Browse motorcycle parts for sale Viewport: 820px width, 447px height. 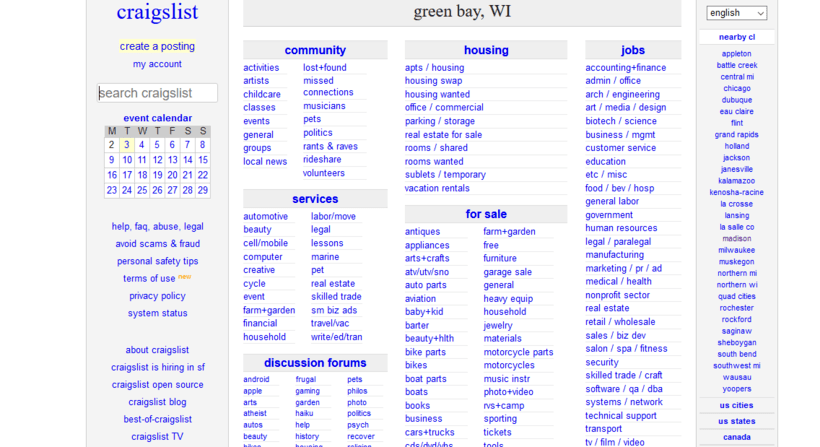click(x=518, y=352)
